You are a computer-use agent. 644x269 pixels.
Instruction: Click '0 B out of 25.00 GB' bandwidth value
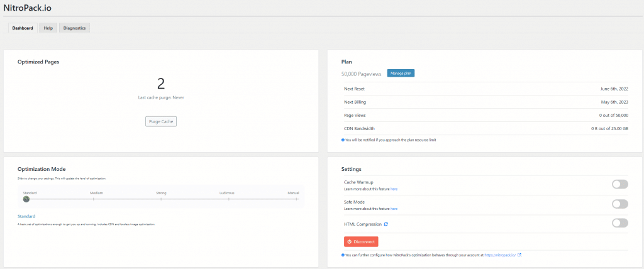610,129
